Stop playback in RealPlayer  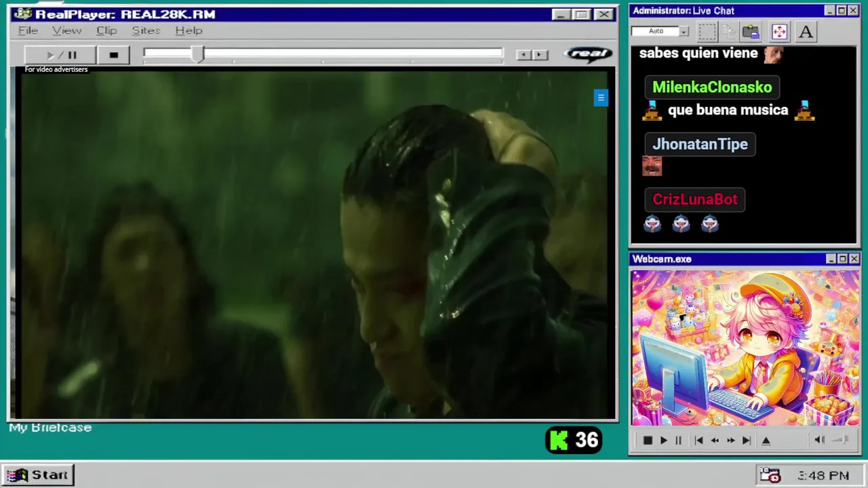coord(113,55)
